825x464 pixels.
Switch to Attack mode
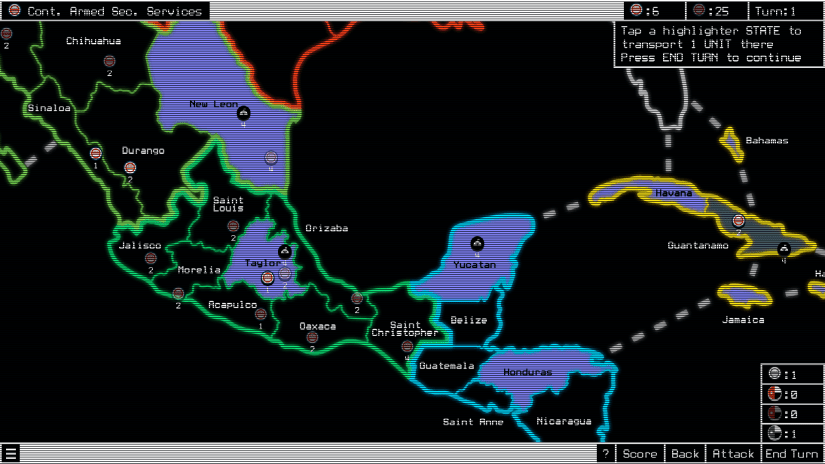733,453
